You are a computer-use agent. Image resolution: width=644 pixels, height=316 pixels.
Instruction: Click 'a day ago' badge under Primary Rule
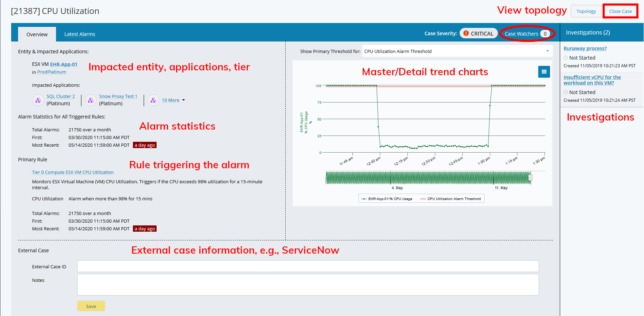145,229
